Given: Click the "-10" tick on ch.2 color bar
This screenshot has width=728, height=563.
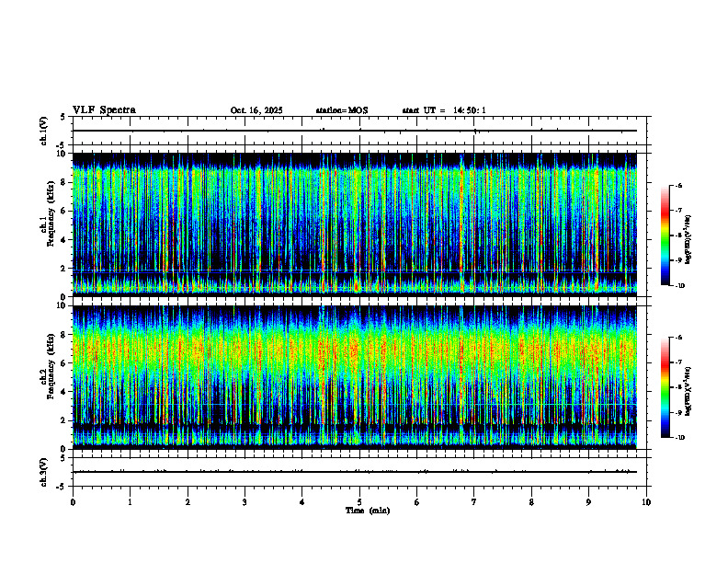Looking at the screenshot, I should click(679, 438).
